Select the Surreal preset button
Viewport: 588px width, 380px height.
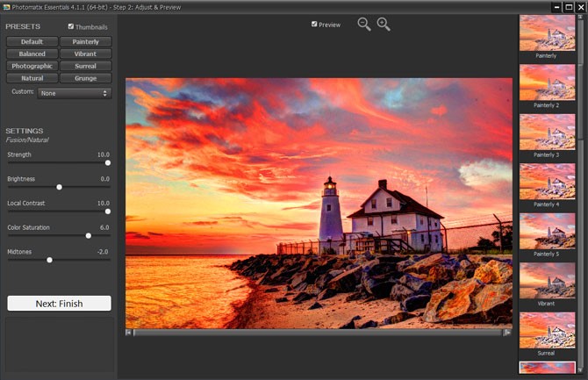[x=85, y=66]
